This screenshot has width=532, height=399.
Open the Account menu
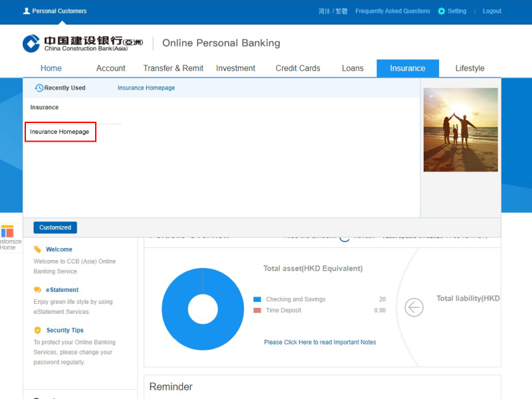pos(110,68)
